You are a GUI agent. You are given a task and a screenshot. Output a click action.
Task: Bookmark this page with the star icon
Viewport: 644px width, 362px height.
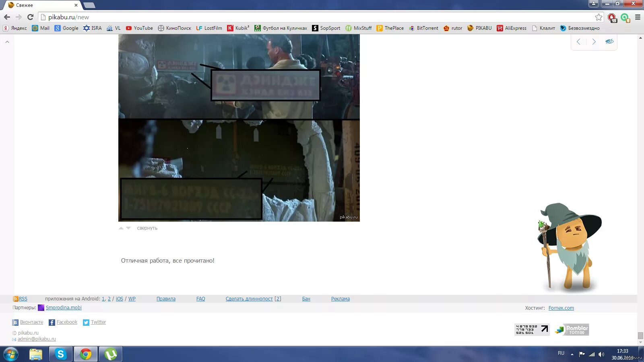pos(599,17)
